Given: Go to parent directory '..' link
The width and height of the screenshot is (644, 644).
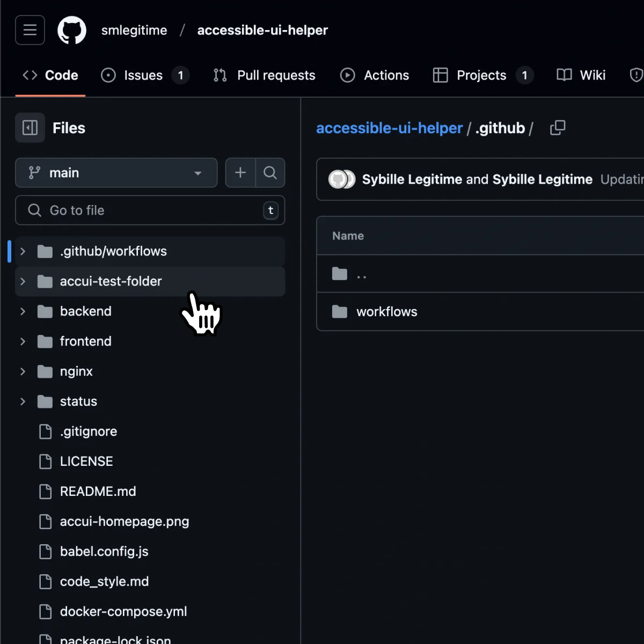Looking at the screenshot, I should (362, 275).
